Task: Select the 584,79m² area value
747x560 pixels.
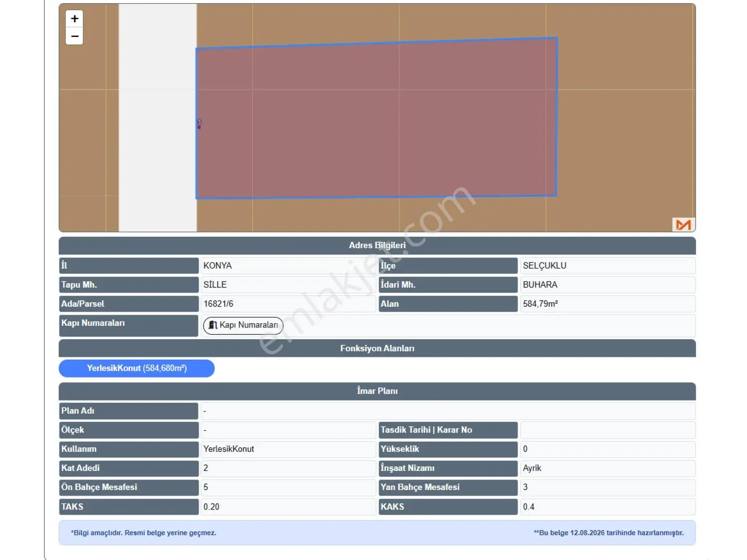Action: point(541,304)
